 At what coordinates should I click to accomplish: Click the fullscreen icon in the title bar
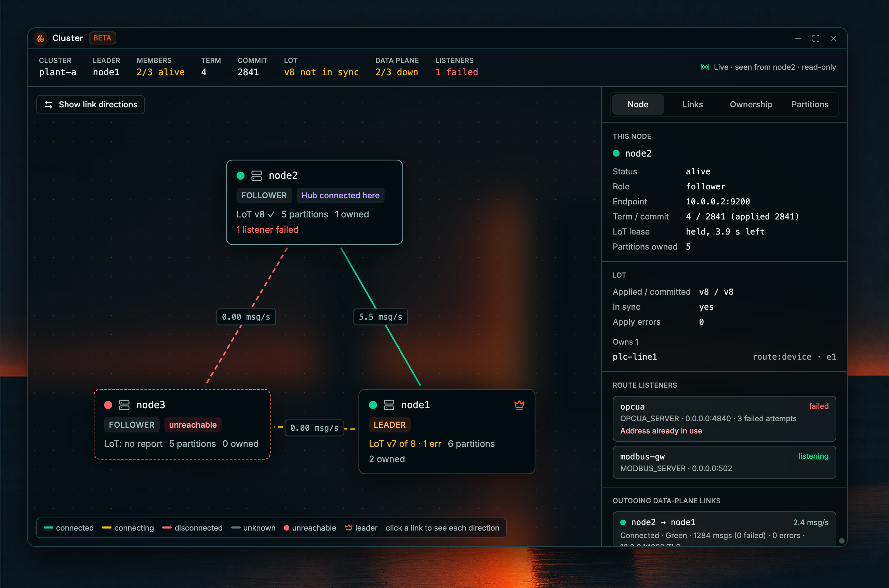click(816, 38)
